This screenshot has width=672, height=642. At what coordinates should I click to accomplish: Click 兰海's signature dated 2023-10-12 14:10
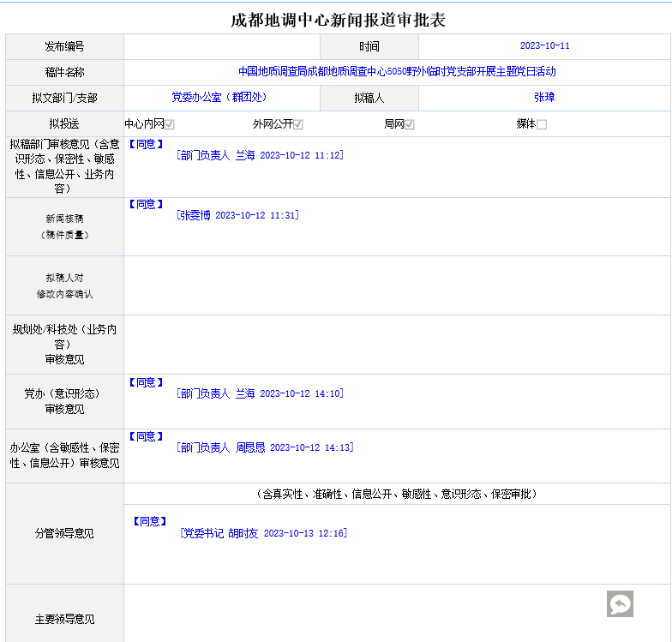pos(260,393)
